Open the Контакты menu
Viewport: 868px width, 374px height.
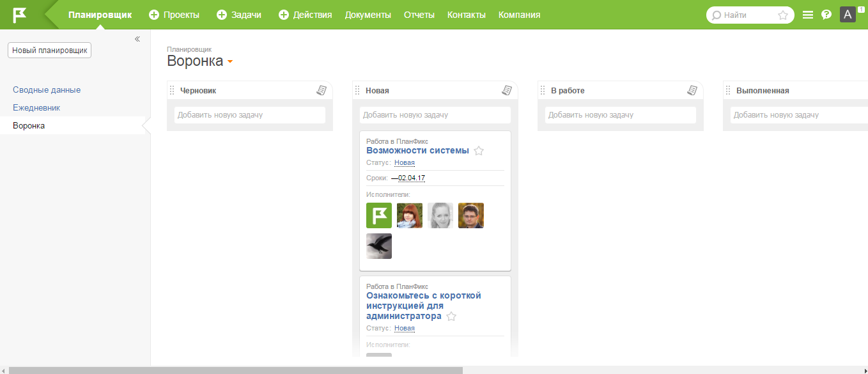[x=467, y=15]
